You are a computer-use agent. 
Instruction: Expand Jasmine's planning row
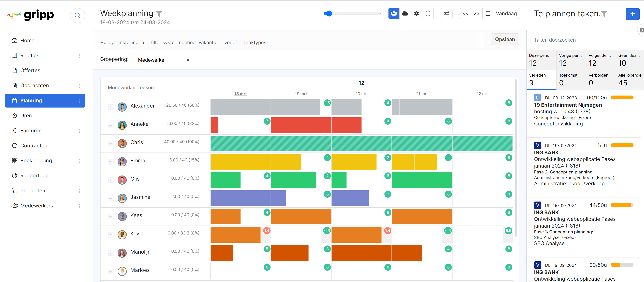[111, 198]
